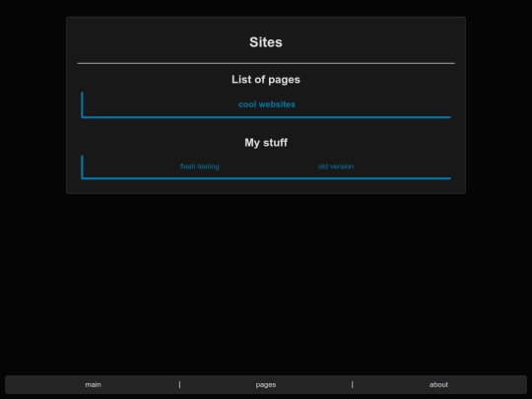532x399 pixels.
Task: Open the cool websites link
Action: 267,104
